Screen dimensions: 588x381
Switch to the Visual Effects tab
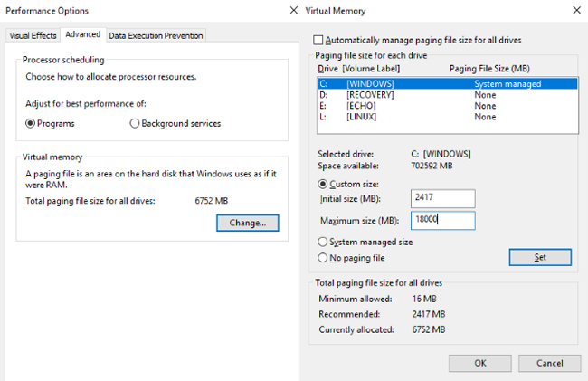coord(33,35)
